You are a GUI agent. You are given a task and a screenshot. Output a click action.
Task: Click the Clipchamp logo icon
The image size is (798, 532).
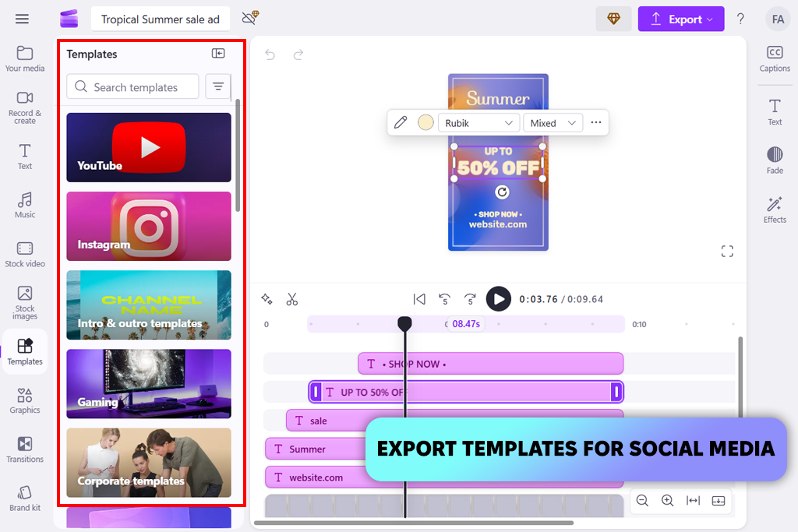click(x=69, y=19)
